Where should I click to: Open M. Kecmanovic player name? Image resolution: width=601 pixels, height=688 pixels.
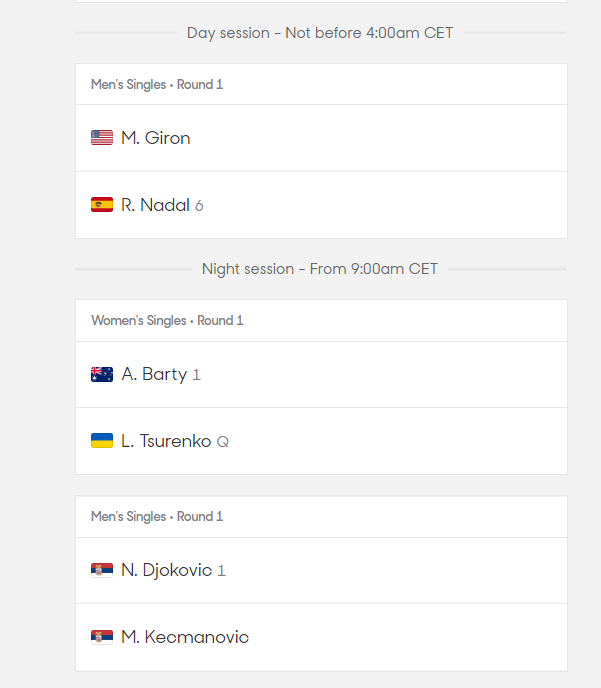coord(185,637)
